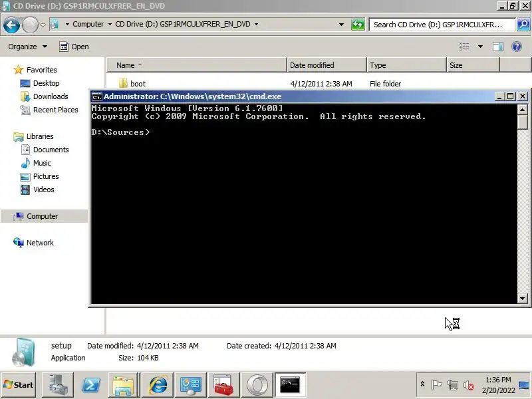Viewport: 532px width, 399px height.
Task: Select Network in navigation pane
Action: pyautogui.click(x=40, y=243)
